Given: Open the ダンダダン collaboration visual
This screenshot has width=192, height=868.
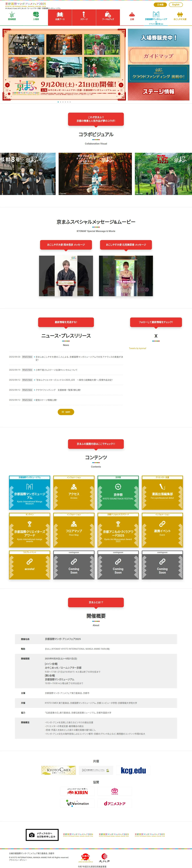Looking at the screenshot, I should click(163, 174).
